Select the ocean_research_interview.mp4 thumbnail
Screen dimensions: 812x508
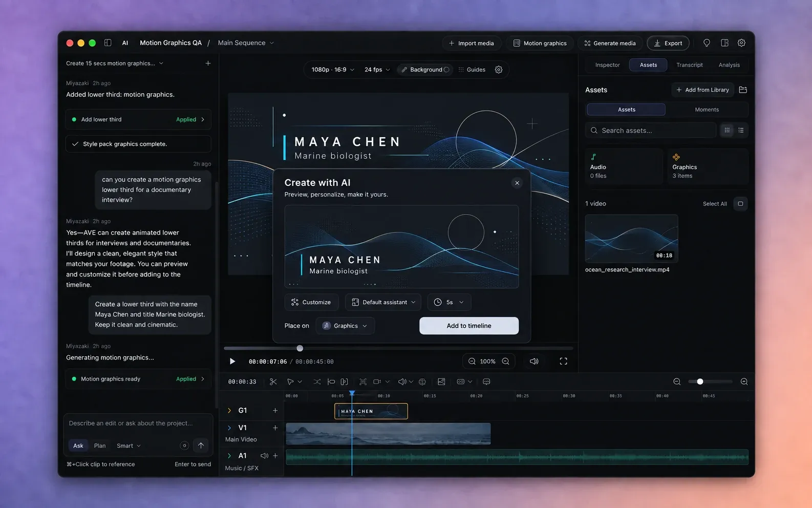click(x=631, y=239)
